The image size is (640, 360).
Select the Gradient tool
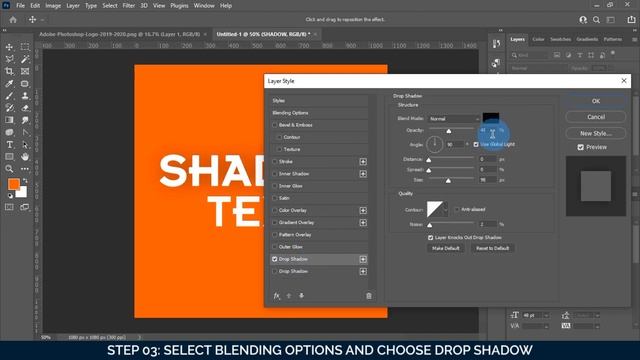click(9, 120)
